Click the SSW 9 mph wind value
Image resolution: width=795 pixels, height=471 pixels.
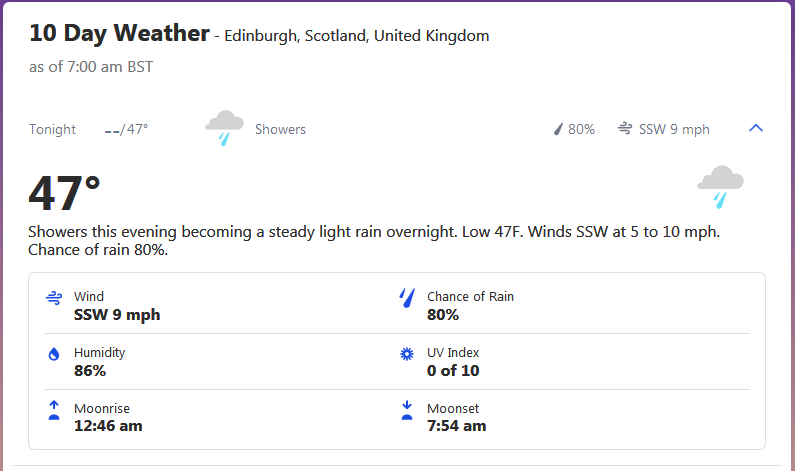tap(117, 315)
